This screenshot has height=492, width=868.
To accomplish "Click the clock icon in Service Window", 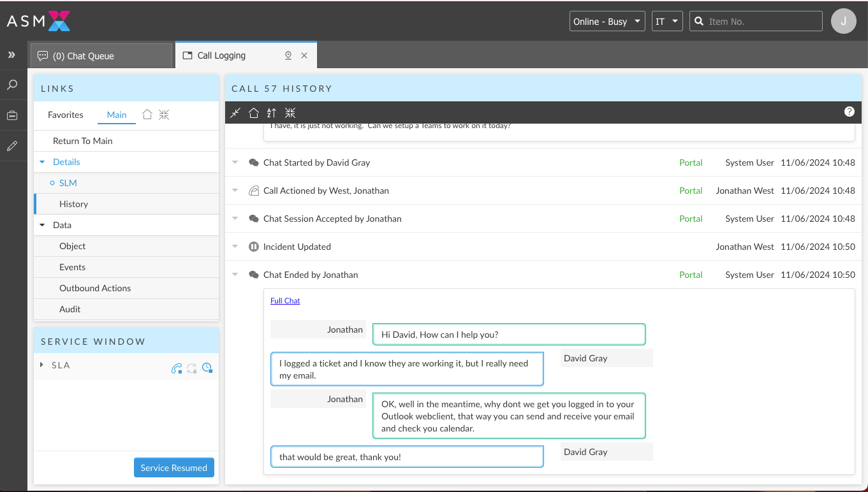I will click(x=207, y=368).
